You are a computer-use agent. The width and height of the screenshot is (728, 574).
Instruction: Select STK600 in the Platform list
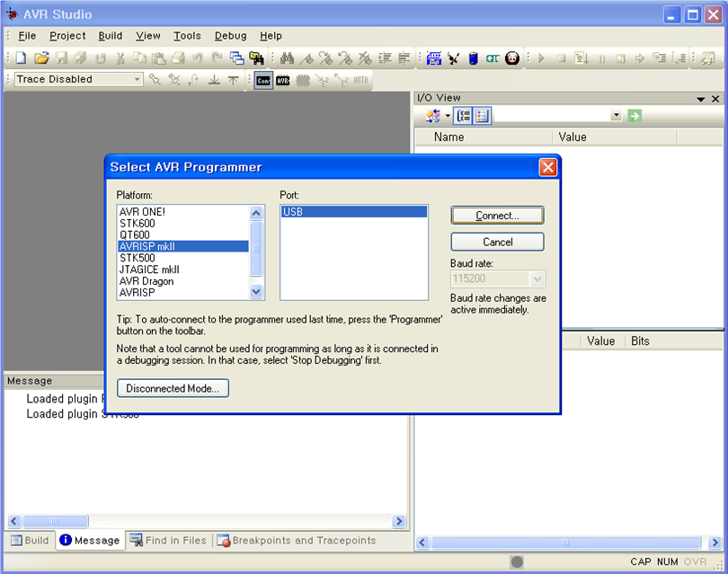coord(183,223)
